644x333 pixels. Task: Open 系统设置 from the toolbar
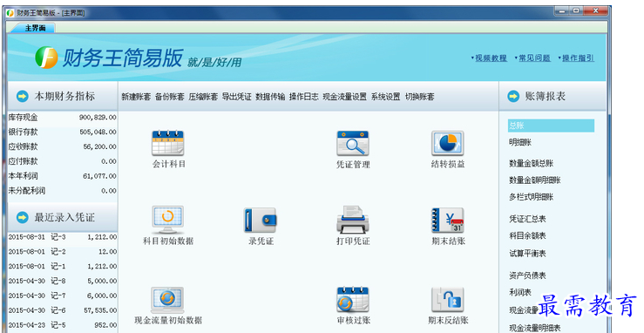[x=386, y=97]
